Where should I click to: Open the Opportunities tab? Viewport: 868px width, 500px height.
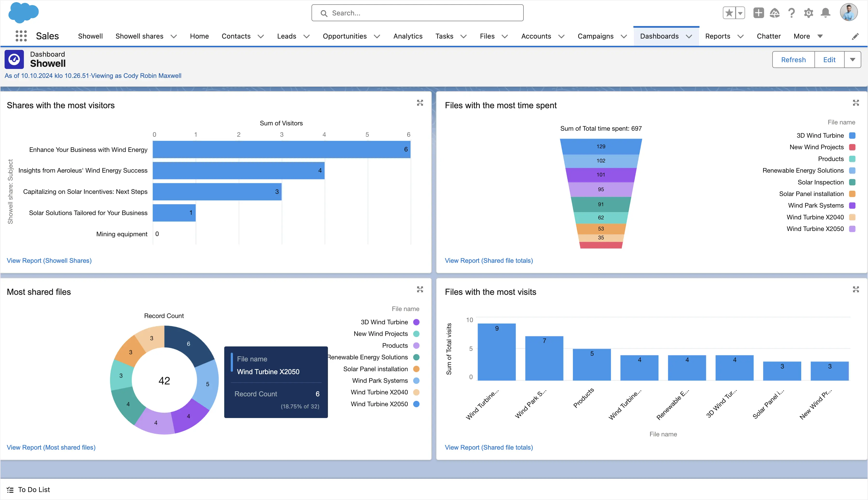click(x=344, y=36)
